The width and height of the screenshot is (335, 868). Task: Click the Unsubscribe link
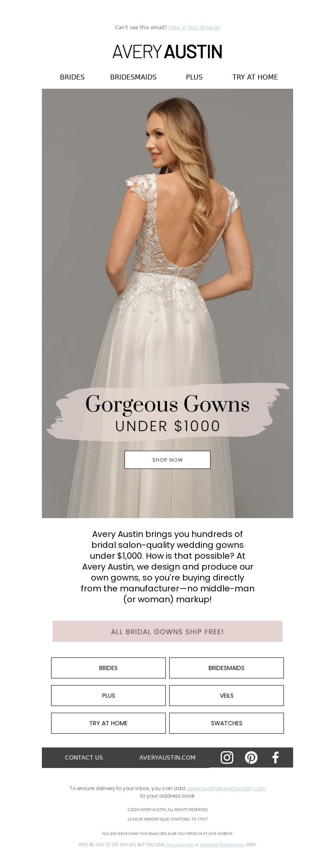tap(179, 845)
